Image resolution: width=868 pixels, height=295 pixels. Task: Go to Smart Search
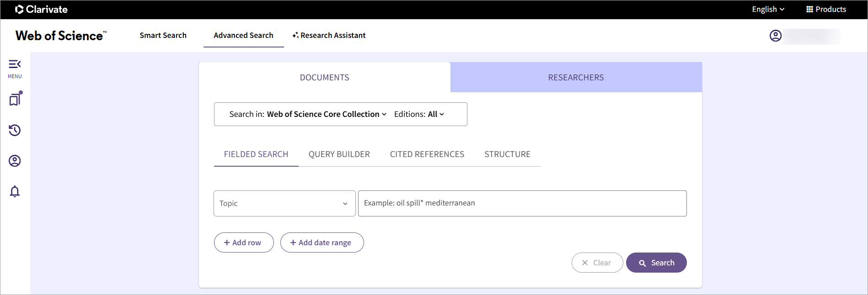(x=163, y=35)
